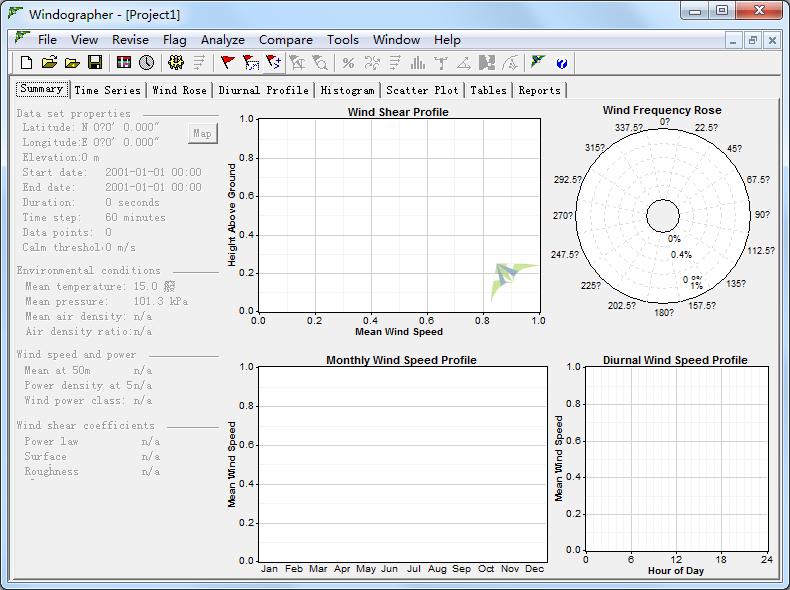The height and width of the screenshot is (590, 790).
Task: Click the clock time icon in toolbar
Action: tap(147, 62)
